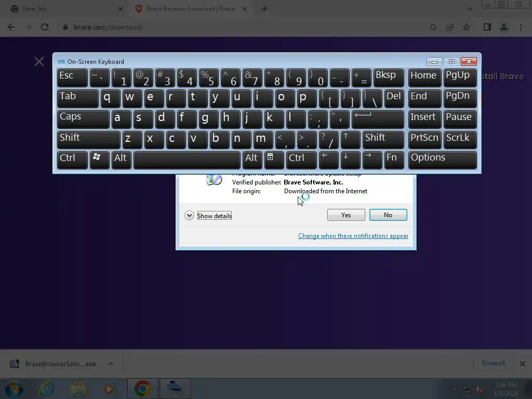This screenshot has height=399, width=532.
Task: Click the End key
Action: point(425,98)
